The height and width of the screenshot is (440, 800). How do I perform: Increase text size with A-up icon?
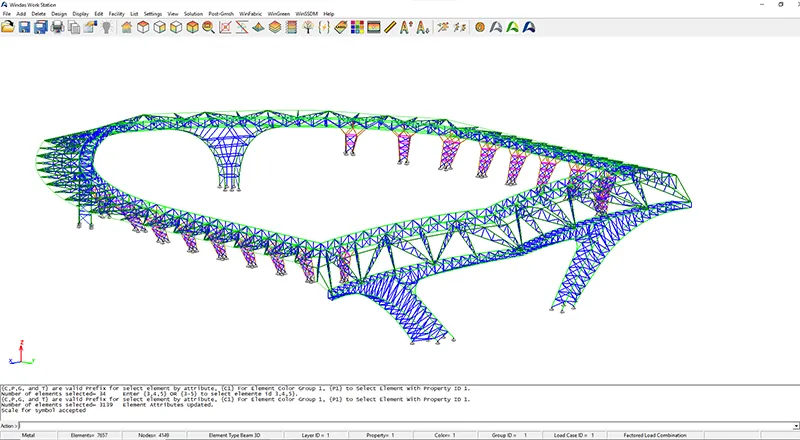click(x=405, y=27)
